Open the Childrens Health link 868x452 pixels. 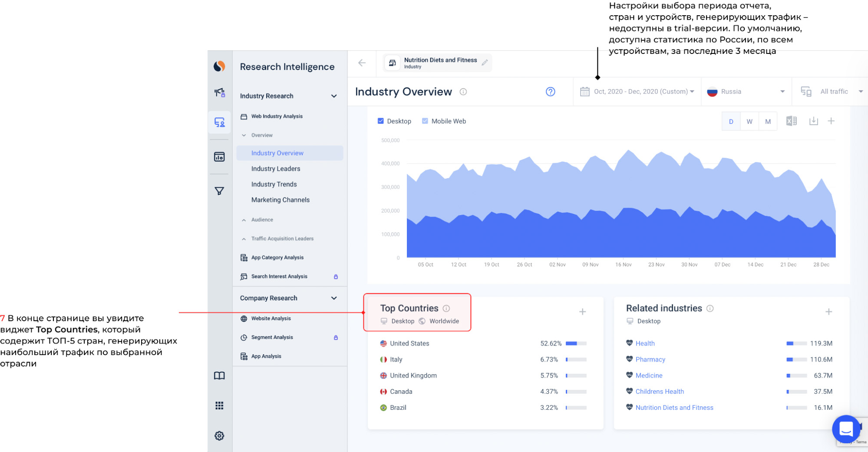(x=660, y=392)
